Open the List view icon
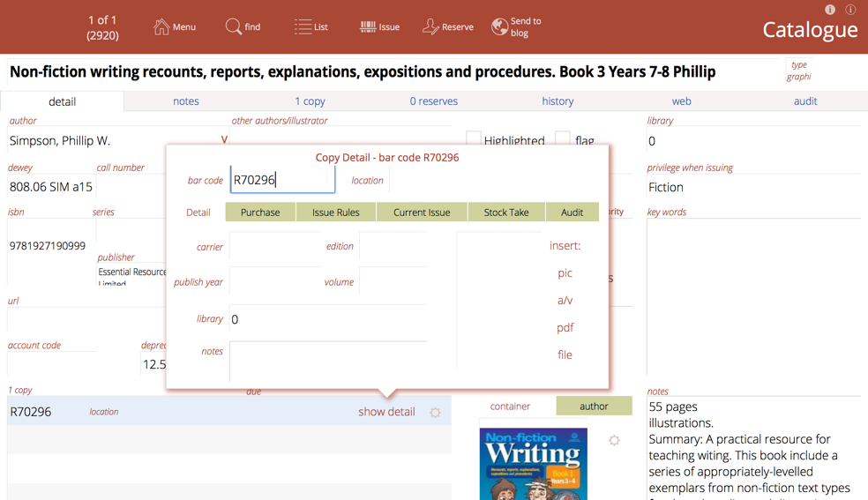This screenshot has height=500, width=868. [303, 27]
